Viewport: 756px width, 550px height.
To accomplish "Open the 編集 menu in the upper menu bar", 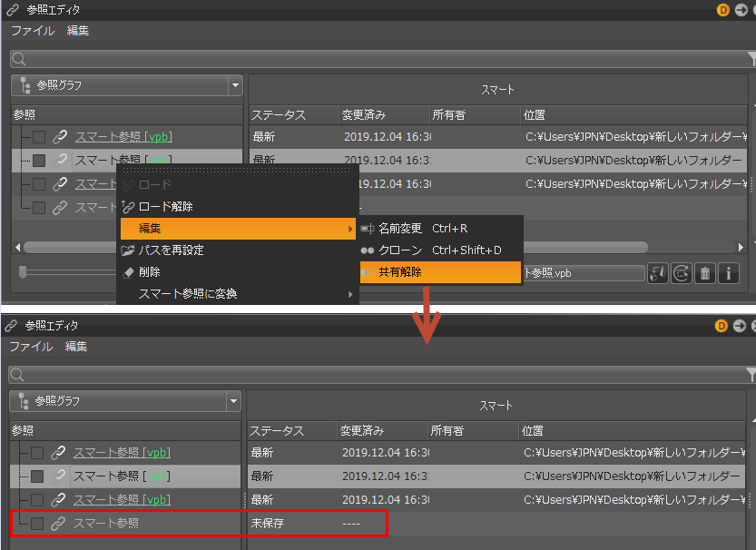I will pyautogui.click(x=78, y=30).
